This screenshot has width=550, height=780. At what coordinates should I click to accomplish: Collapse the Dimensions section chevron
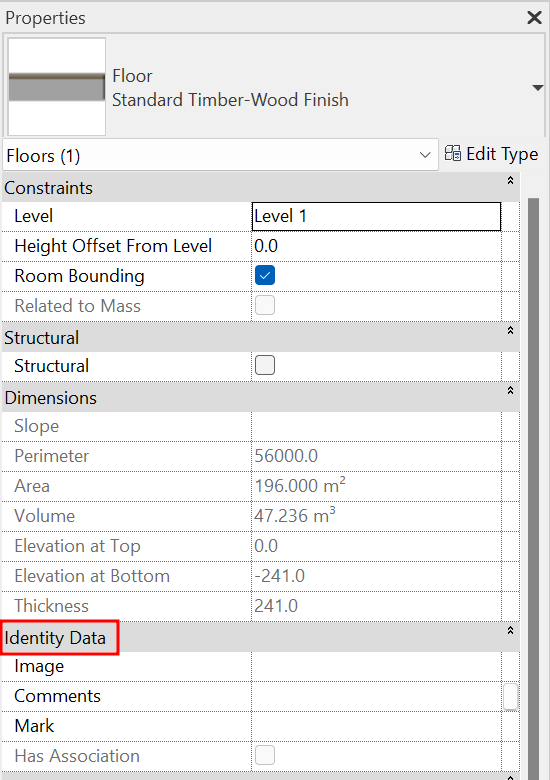point(510,390)
